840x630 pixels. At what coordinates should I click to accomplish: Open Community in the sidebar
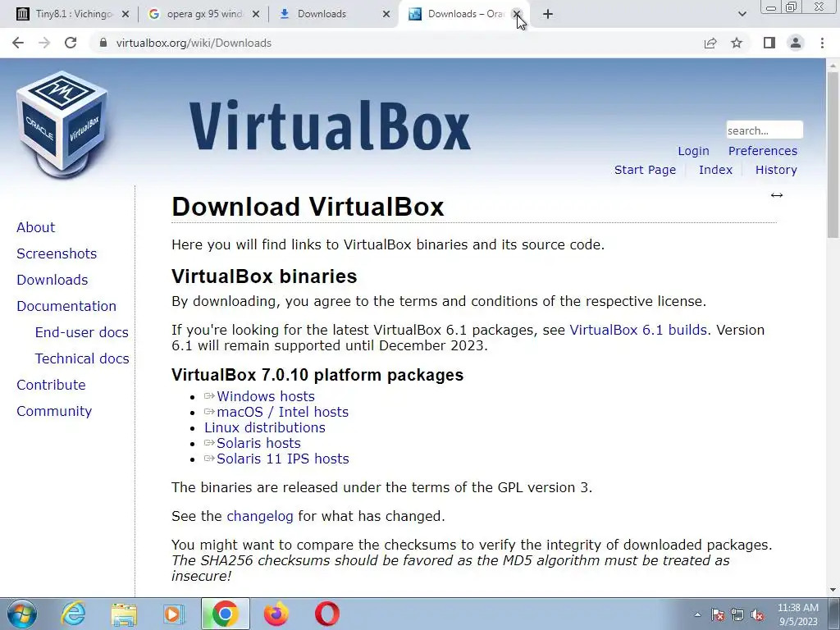coord(55,411)
